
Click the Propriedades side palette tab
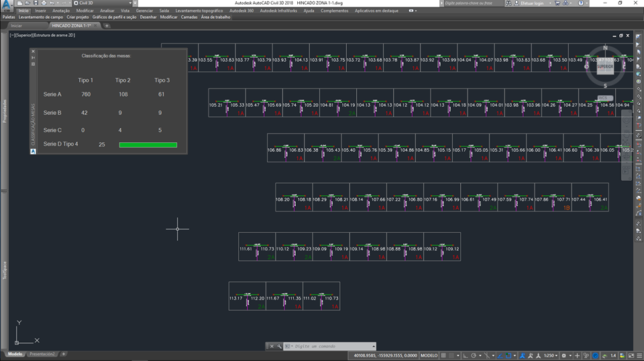coord(5,111)
